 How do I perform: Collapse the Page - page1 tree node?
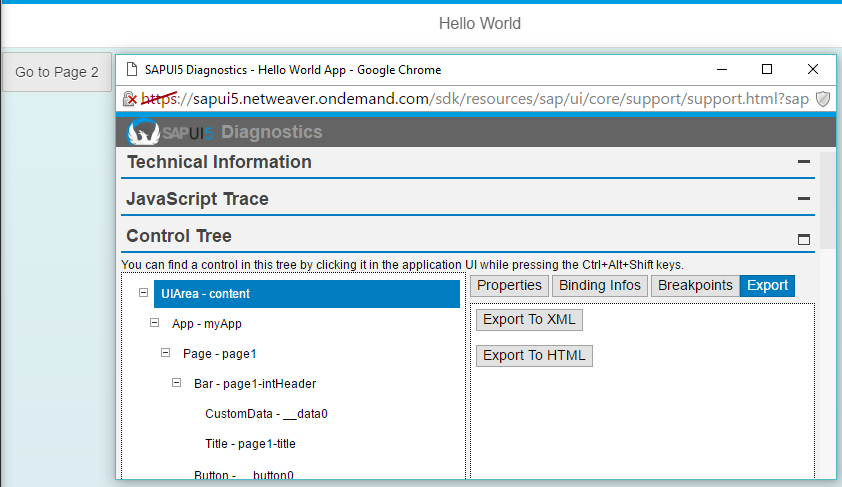tap(165, 353)
